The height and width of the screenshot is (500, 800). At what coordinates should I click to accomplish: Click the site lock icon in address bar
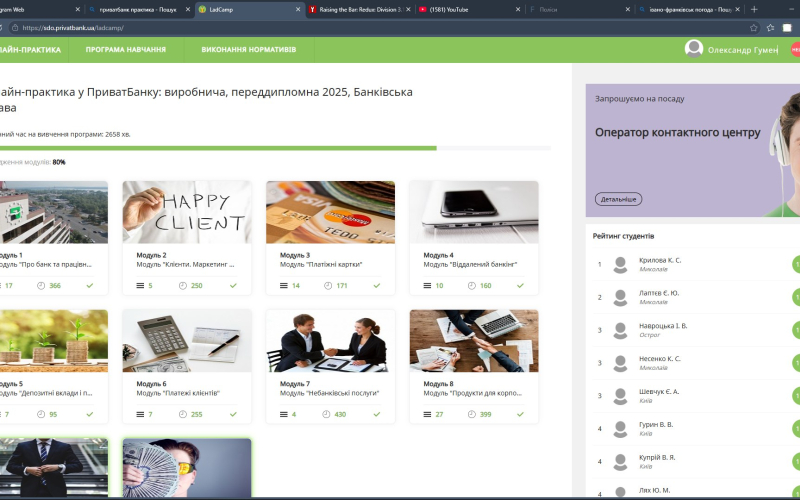(15, 28)
